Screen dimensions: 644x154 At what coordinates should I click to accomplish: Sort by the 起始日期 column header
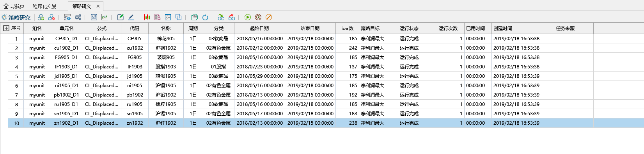coord(259,28)
